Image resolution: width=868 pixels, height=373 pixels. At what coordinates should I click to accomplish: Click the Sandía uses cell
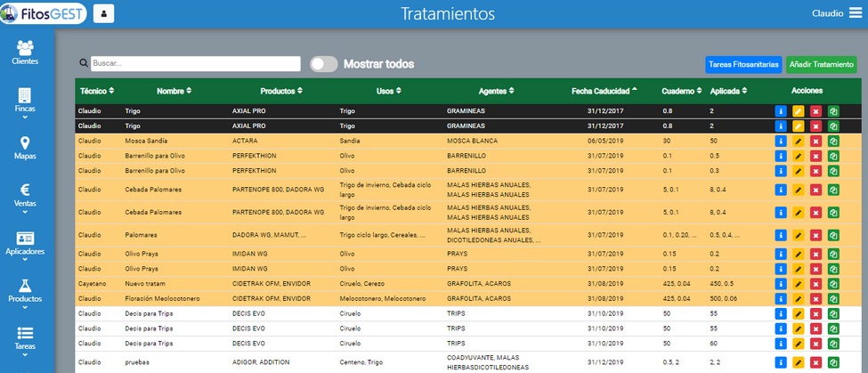(350, 141)
